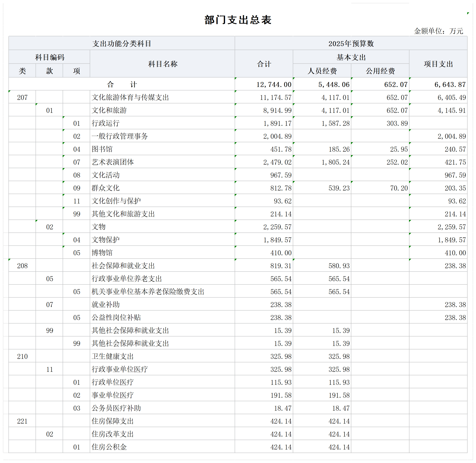Viewport: 476px width, 463px height.
Task: Select the 文化旅游体育与传媒支出 cell
Action: coord(130,98)
